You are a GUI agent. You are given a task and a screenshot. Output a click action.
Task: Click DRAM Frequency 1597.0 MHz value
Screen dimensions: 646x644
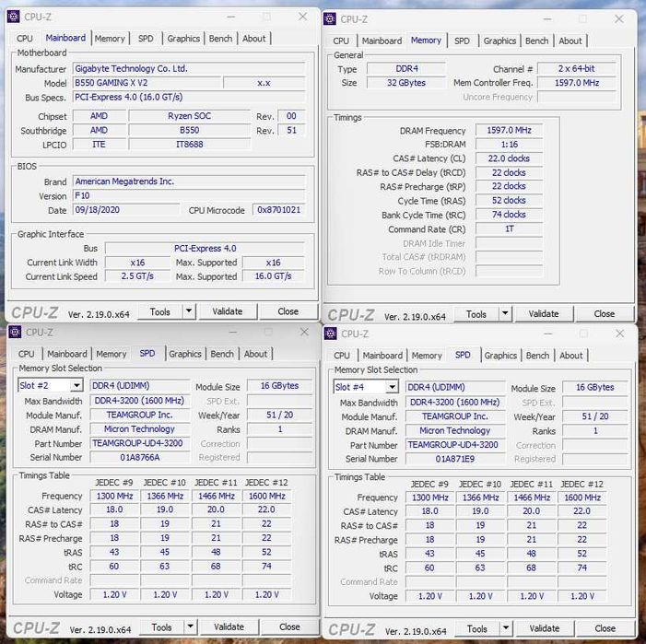[x=510, y=130]
